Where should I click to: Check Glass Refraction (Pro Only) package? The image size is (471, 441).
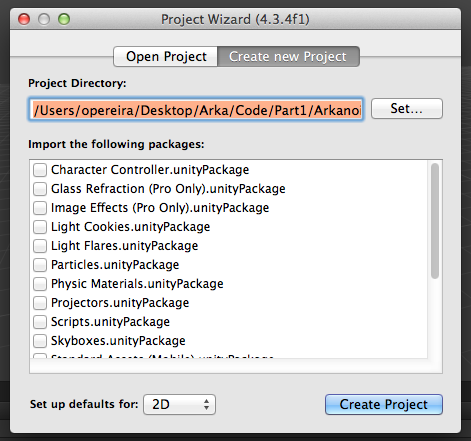(x=40, y=189)
